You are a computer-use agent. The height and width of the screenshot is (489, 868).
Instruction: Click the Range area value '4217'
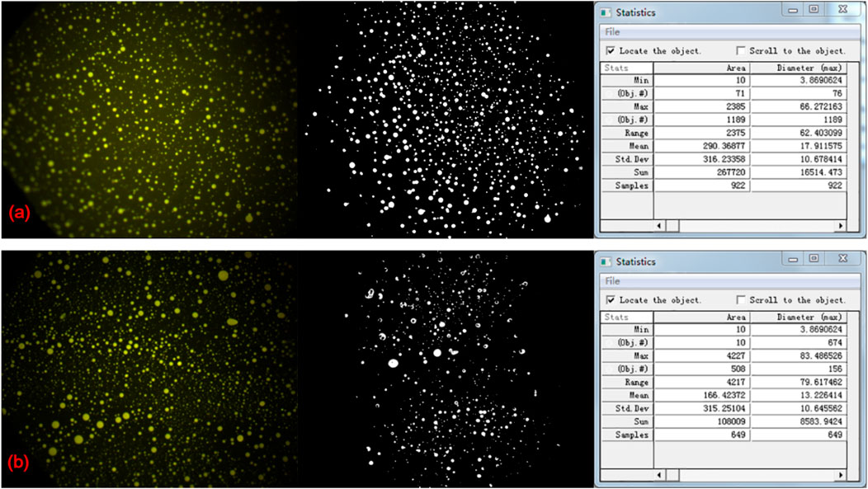pyautogui.click(x=736, y=383)
